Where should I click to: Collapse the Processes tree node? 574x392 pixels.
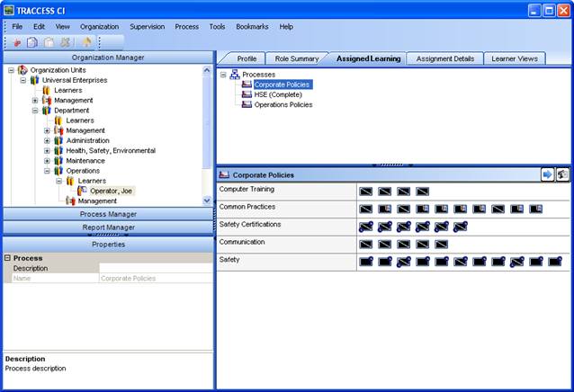tap(223, 75)
